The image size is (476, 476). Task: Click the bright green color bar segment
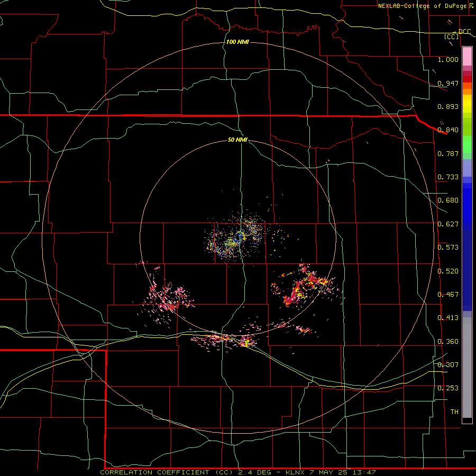(467, 144)
